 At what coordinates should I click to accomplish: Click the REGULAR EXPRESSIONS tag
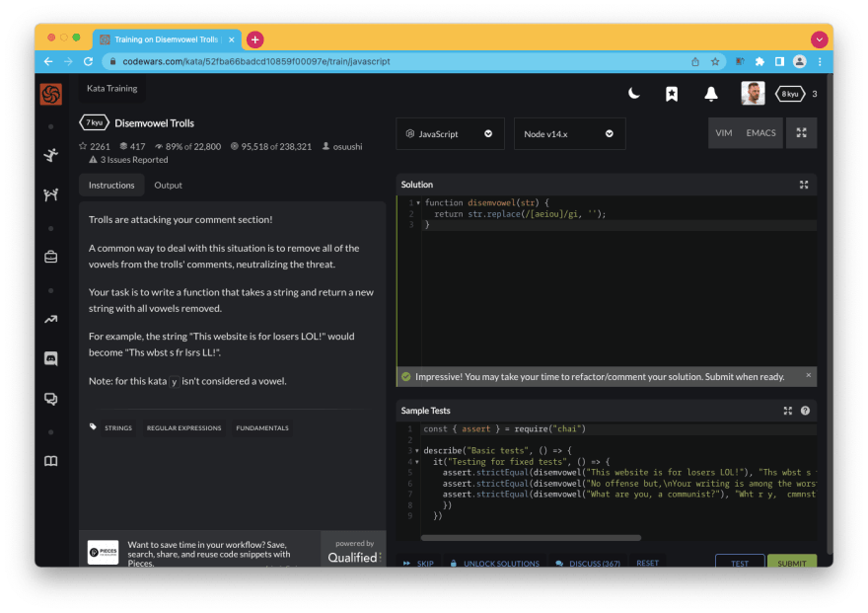pyautogui.click(x=183, y=427)
